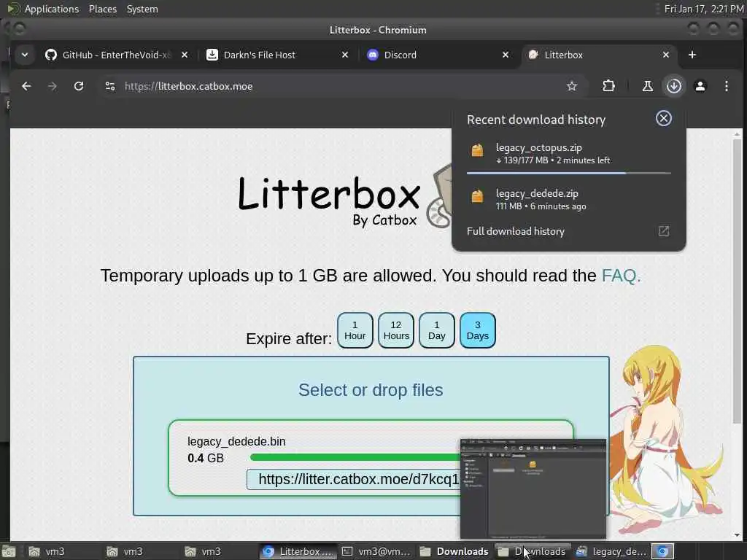This screenshot has width=747, height=560.
Task: Set expiry to 3 Days
Action: coord(478,330)
